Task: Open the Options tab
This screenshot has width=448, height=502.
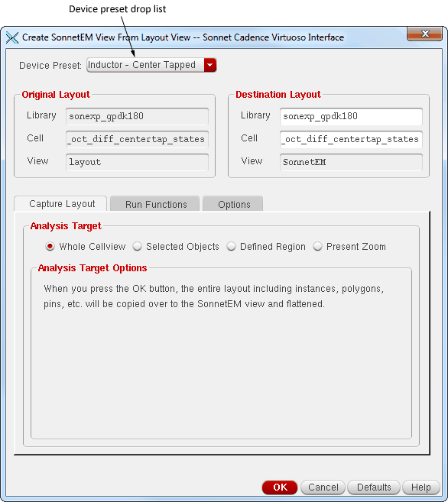Action: tap(233, 204)
